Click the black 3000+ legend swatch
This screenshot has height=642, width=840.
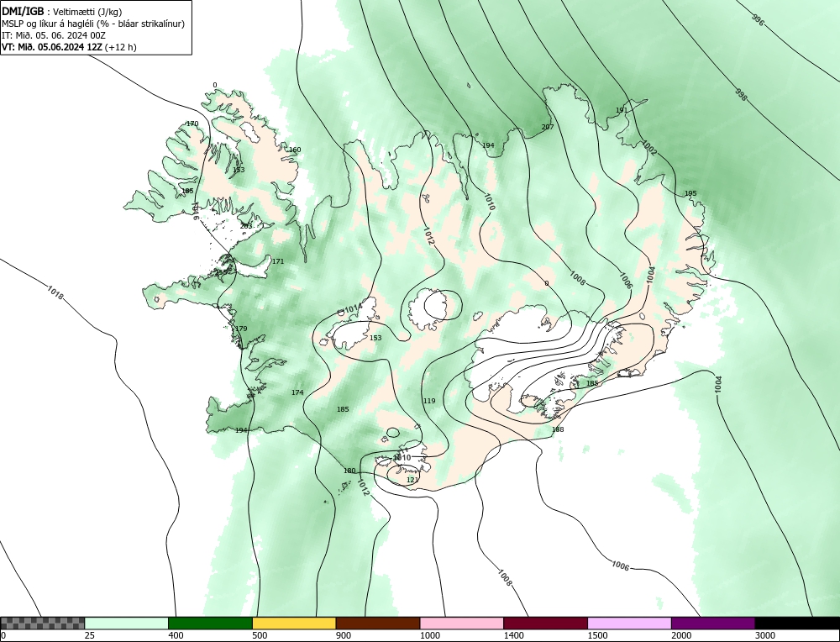797,623
